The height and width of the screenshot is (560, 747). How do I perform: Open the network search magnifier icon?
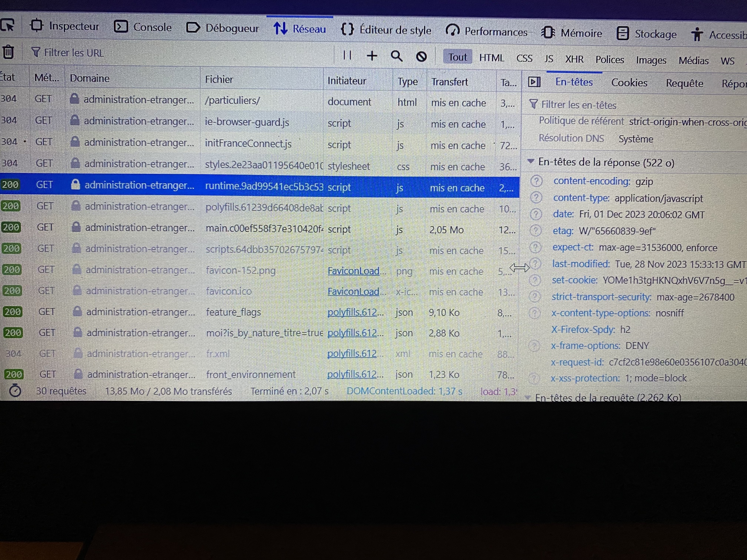pyautogui.click(x=396, y=56)
